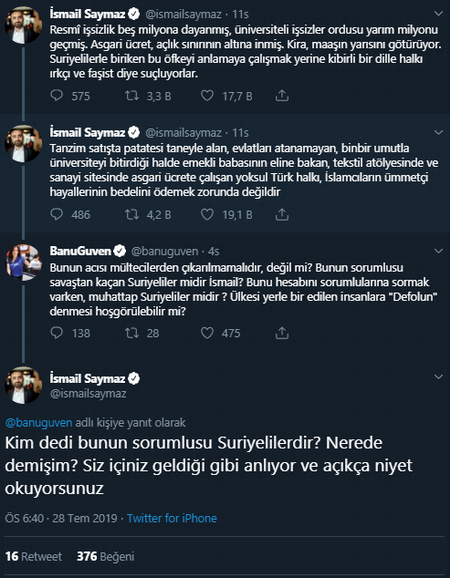This screenshot has width=450, height=578.
Task: Share the second İsmail Saymaz tweet
Action: 282,215
